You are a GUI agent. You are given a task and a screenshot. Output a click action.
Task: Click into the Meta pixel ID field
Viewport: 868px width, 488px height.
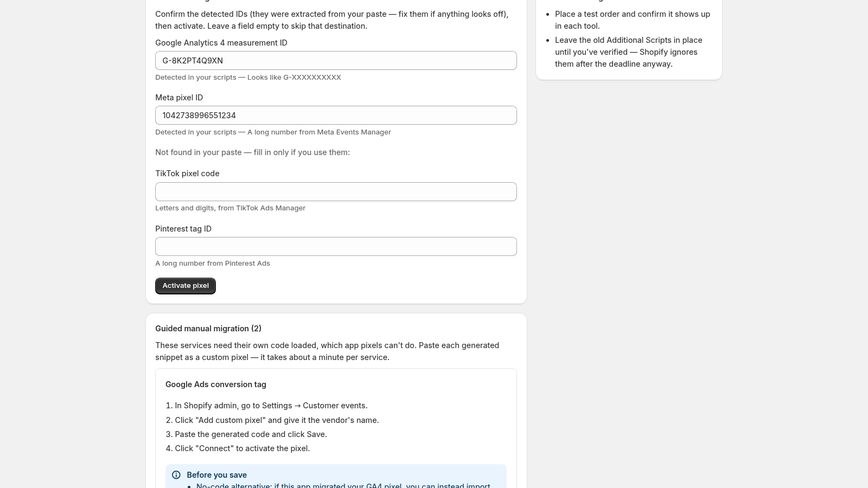336,115
